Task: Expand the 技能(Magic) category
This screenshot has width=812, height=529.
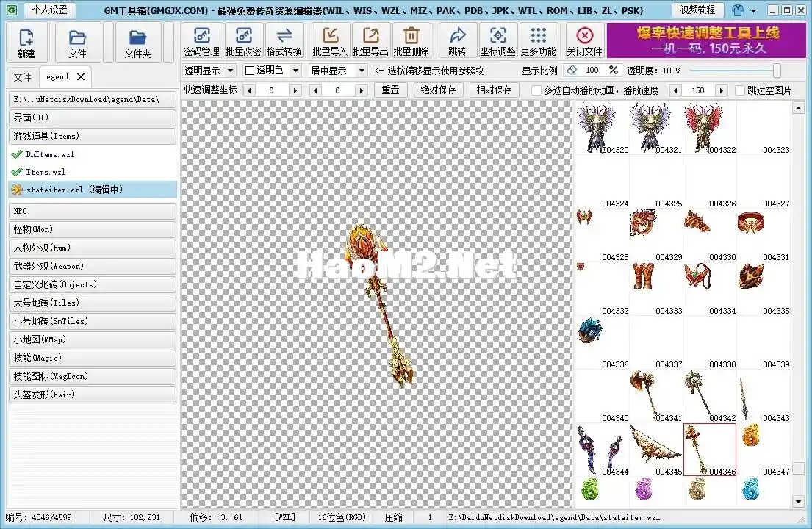Action: [x=93, y=359]
